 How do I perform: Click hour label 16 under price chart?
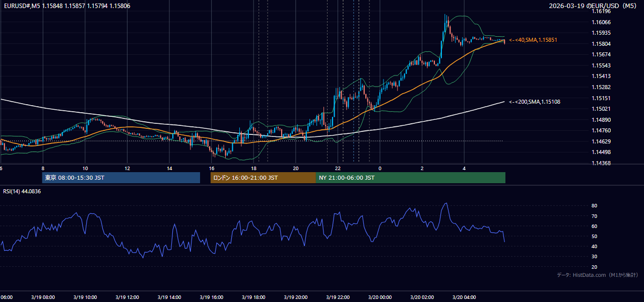212,169
